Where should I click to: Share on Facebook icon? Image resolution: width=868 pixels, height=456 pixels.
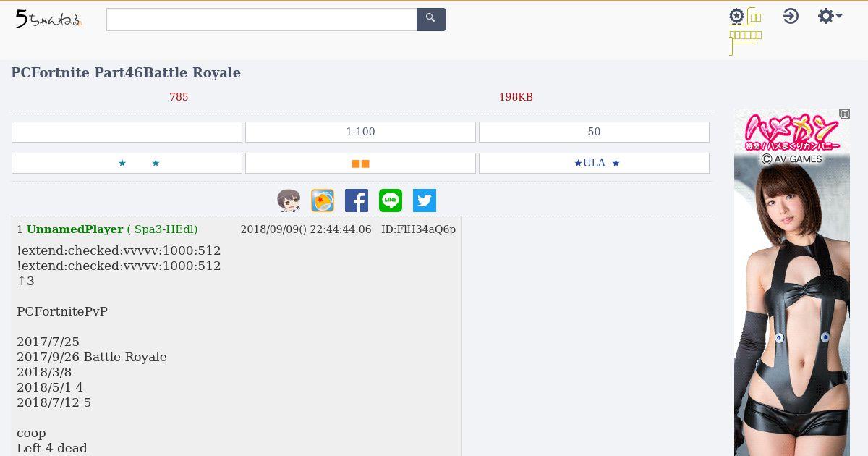click(x=357, y=200)
